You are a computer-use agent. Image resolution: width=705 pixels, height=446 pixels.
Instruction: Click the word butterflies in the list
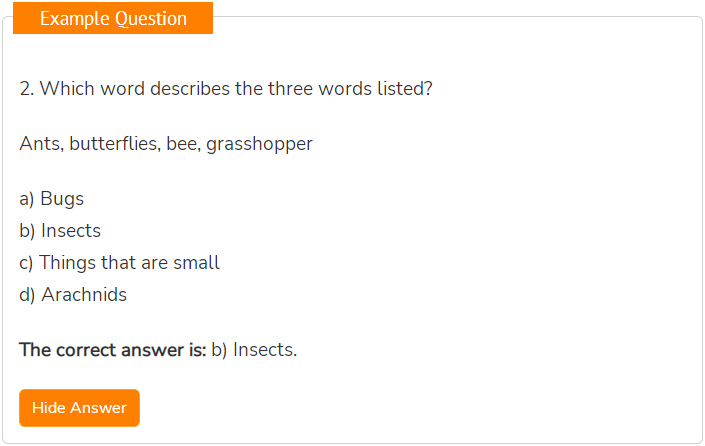(x=115, y=144)
